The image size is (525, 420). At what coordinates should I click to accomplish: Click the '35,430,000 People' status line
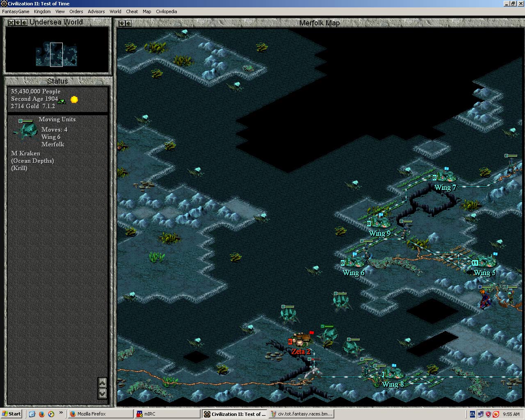(x=36, y=91)
